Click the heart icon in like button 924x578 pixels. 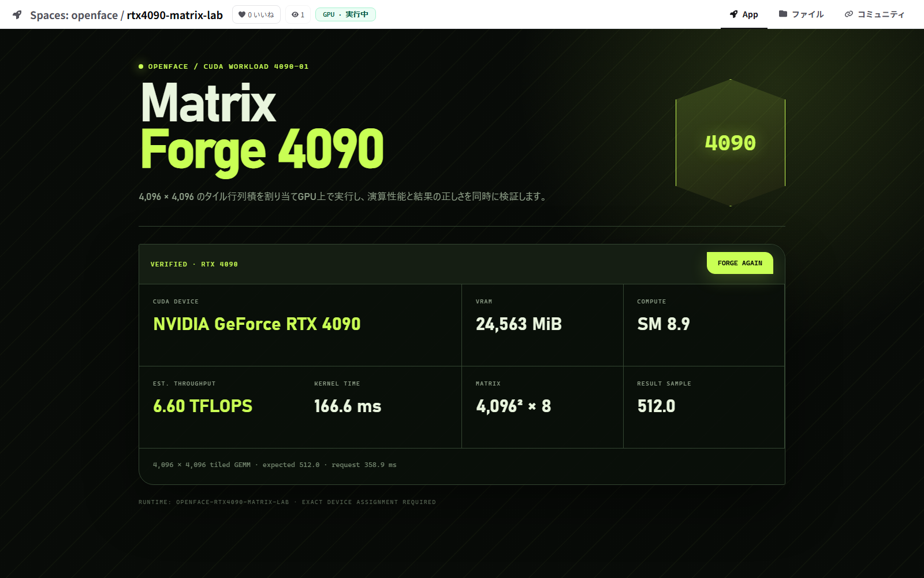[242, 14]
